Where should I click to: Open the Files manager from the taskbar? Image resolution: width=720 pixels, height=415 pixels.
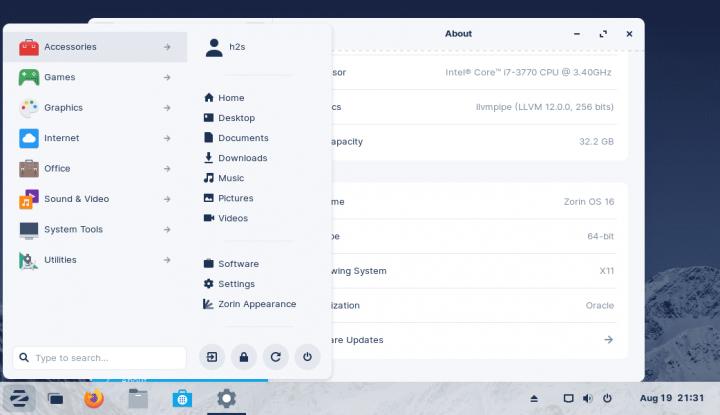coord(138,399)
